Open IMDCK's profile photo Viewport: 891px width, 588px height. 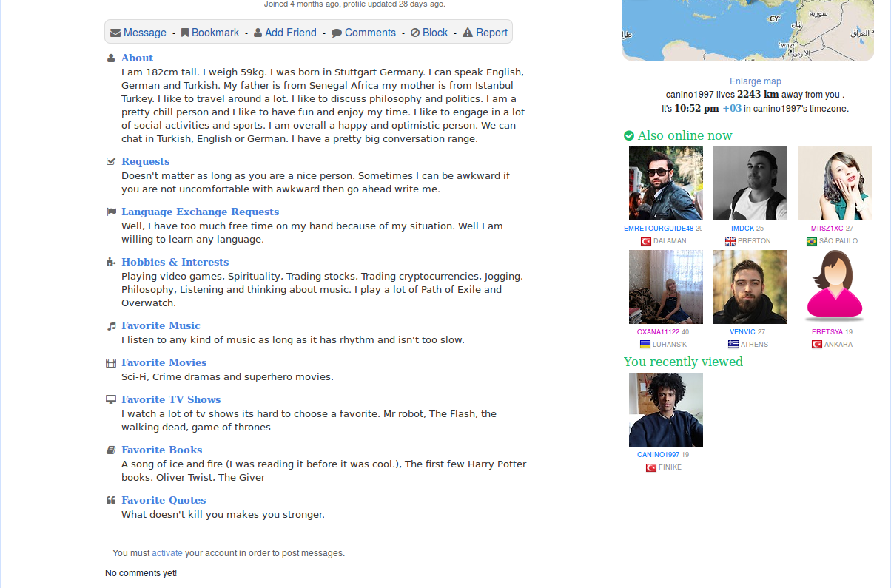point(750,183)
